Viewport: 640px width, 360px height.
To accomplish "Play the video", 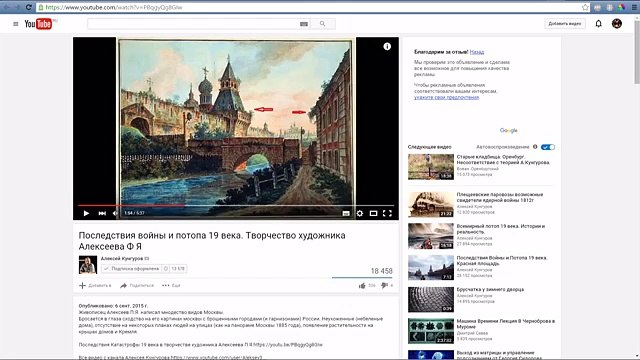I will (x=86, y=213).
